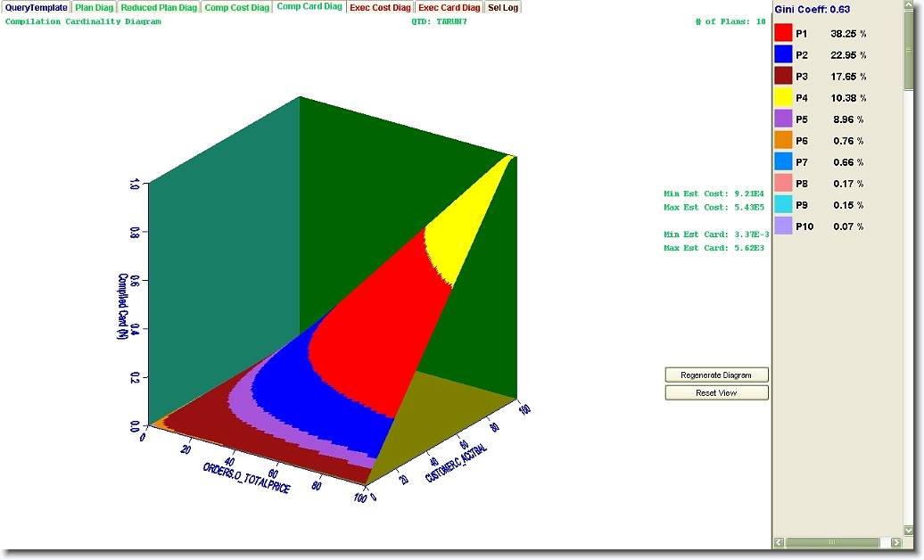This screenshot has width=924, height=560.
Task: Click the Regenerate Diagram button
Action: pos(716,375)
